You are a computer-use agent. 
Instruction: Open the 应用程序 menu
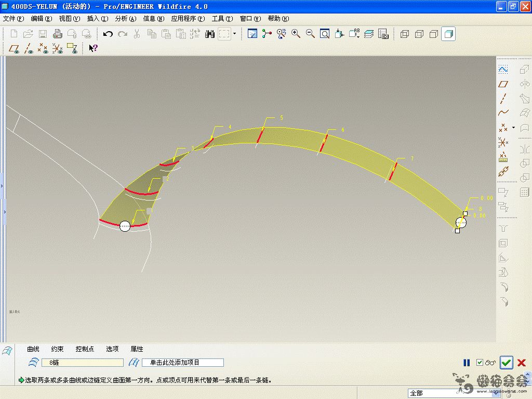188,19
